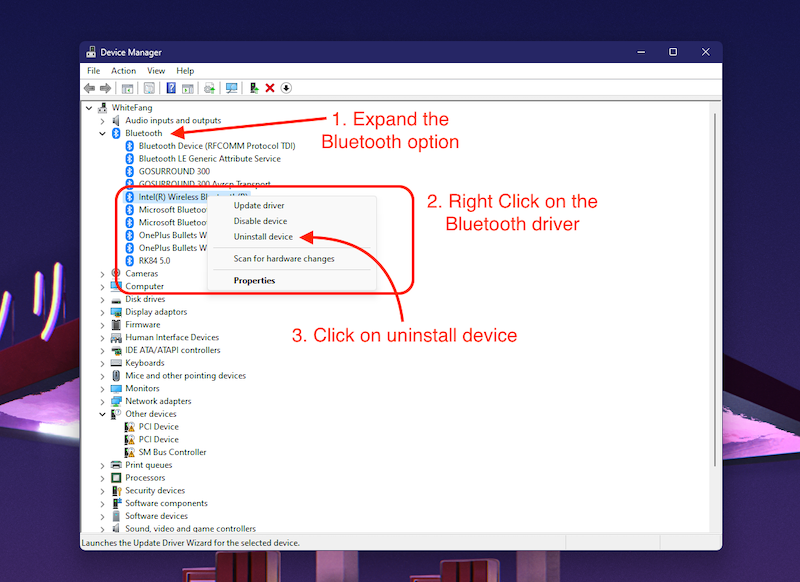The width and height of the screenshot is (800, 582).
Task: Click the WhiteFang computer icon at tree root
Action: click(x=103, y=108)
